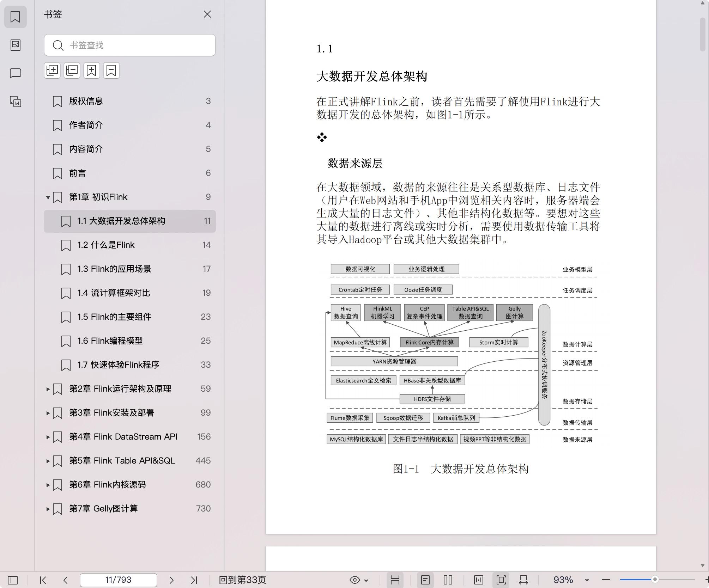The image size is (709, 588).
Task: Click the delete bookmark icon
Action: coord(111,71)
